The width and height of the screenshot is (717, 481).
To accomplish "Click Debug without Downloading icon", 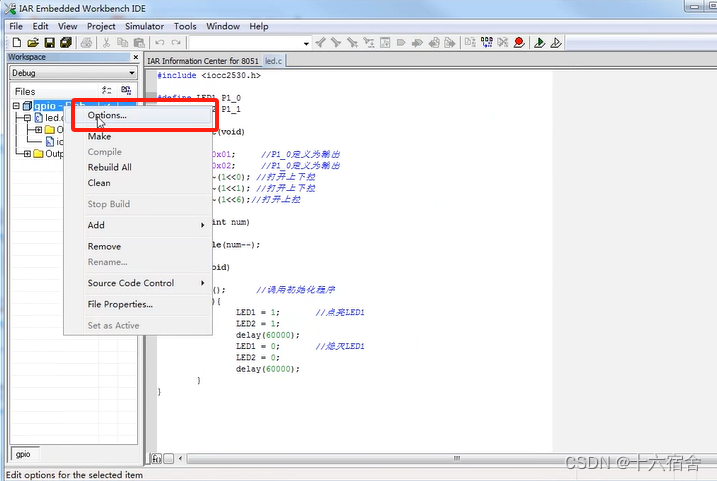I will pyautogui.click(x=556, y=43).
